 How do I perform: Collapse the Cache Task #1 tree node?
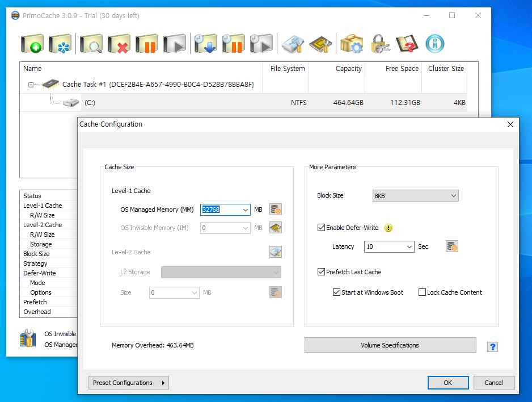point(31,85)
